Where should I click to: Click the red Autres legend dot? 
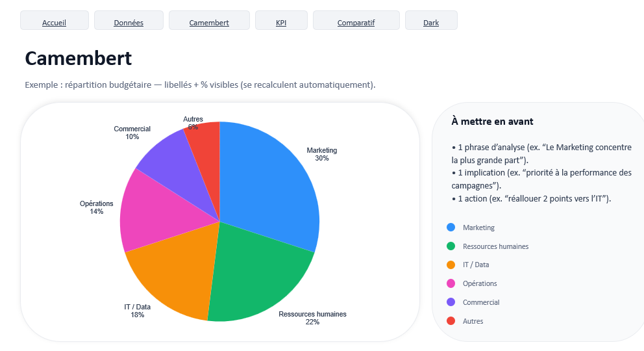pyautogui.click(x=451, y=321)
